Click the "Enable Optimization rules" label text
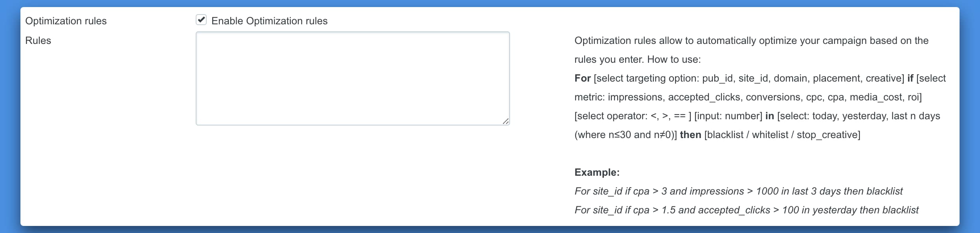This screenshot has width=980, height=233. (269, 21)
